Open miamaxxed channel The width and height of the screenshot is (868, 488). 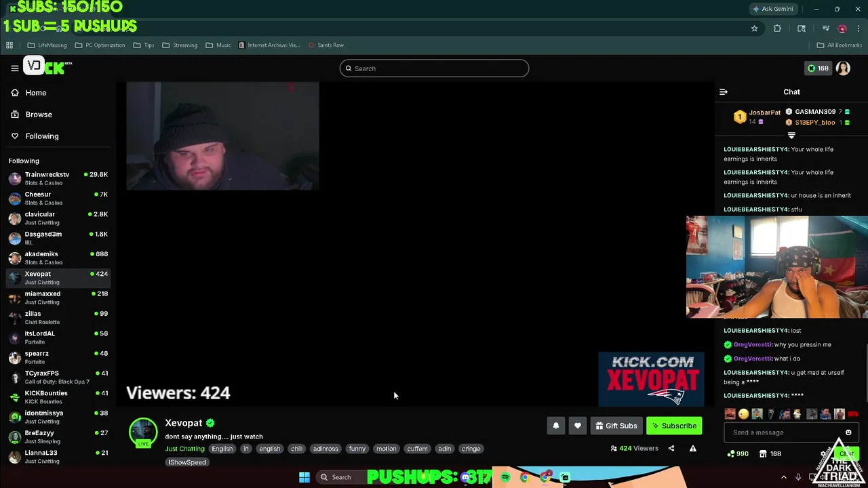tap(58, 298)
